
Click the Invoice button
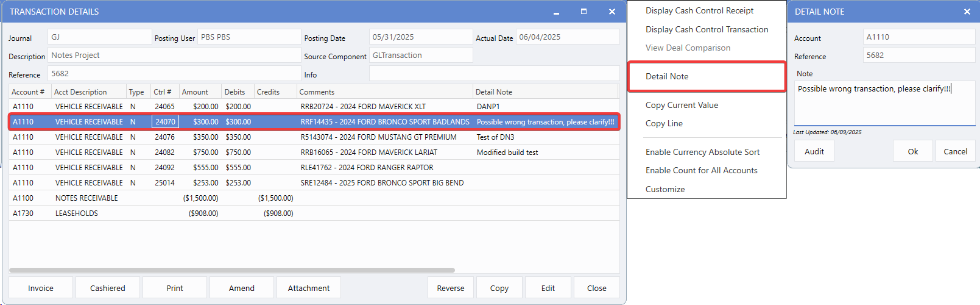(x=41, y=288)
